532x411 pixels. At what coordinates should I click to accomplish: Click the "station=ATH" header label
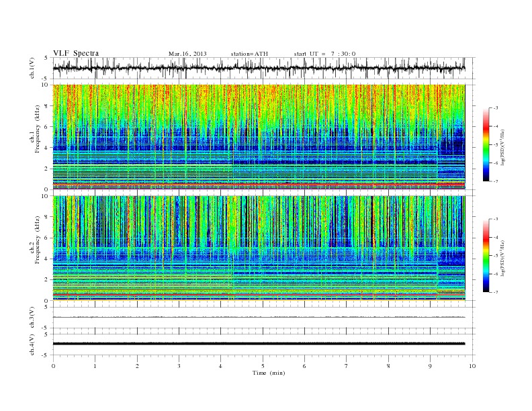click(249, 54)
